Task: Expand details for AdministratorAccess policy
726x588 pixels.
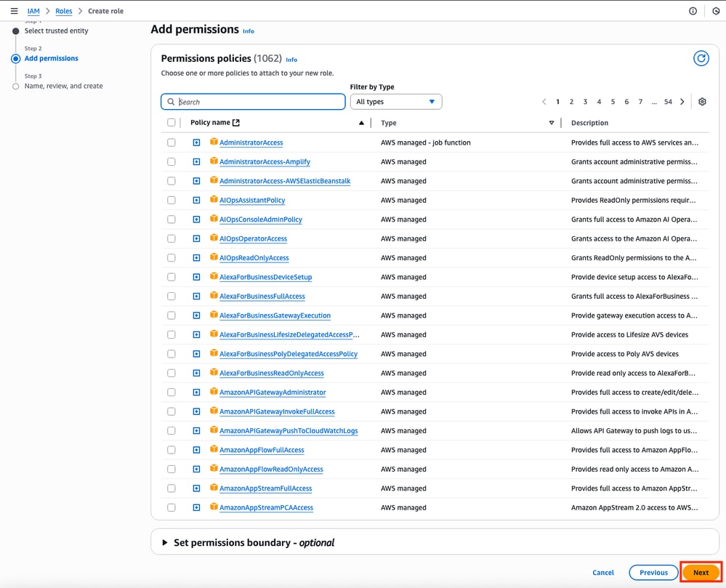Action: pos(196,142)
